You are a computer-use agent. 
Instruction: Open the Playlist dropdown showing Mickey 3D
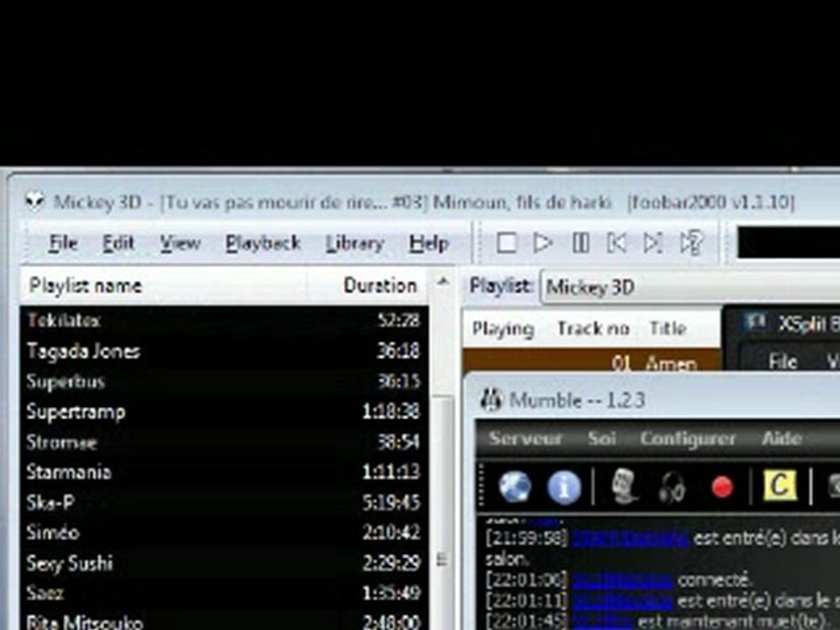(x=690, y=287)
